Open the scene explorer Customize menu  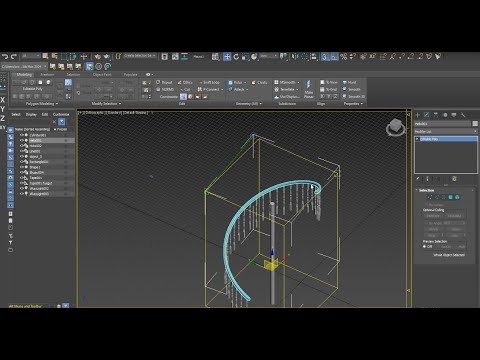pos(61,114)
